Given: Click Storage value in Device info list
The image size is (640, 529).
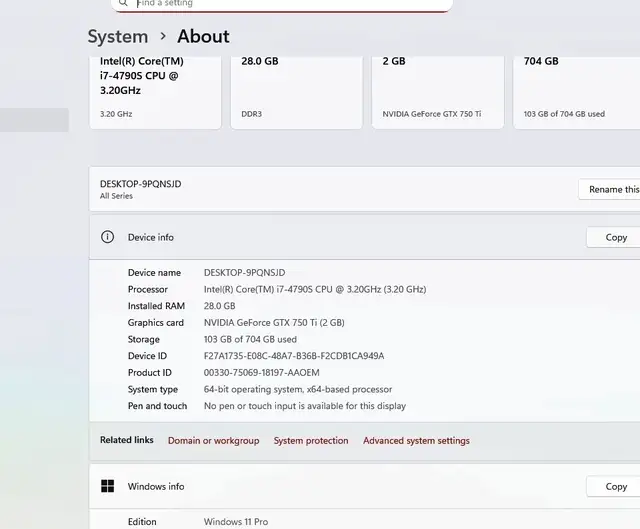Looking at the screenshot, I should click(x=250, y=340).
